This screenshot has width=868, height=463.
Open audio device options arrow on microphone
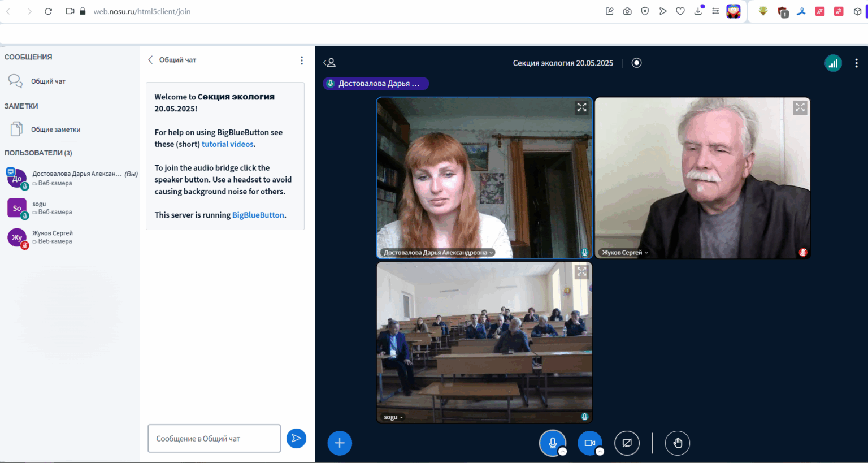[x=562, y=451]
